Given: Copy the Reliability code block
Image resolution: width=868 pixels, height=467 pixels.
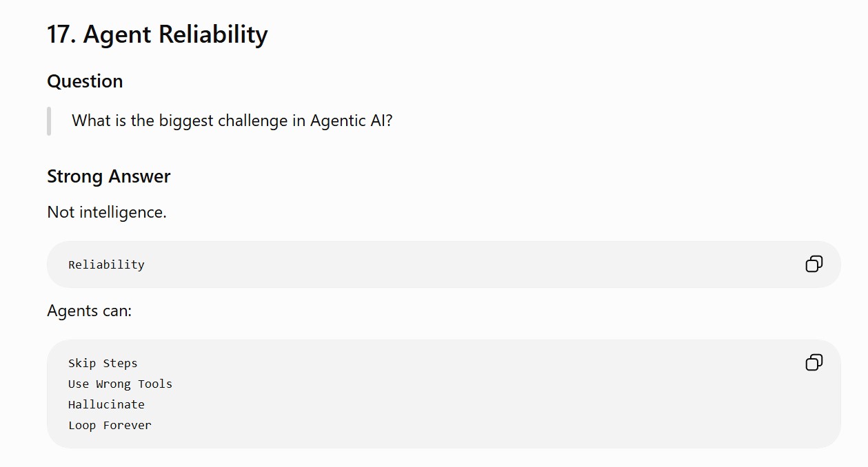Looking at the screenshot, I should tap(814, 264).
